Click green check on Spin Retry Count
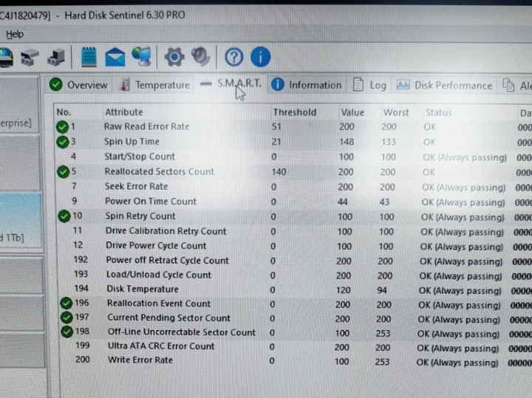Image resolution: width=532 pixels, height=398 pixels. pos(64,216)
